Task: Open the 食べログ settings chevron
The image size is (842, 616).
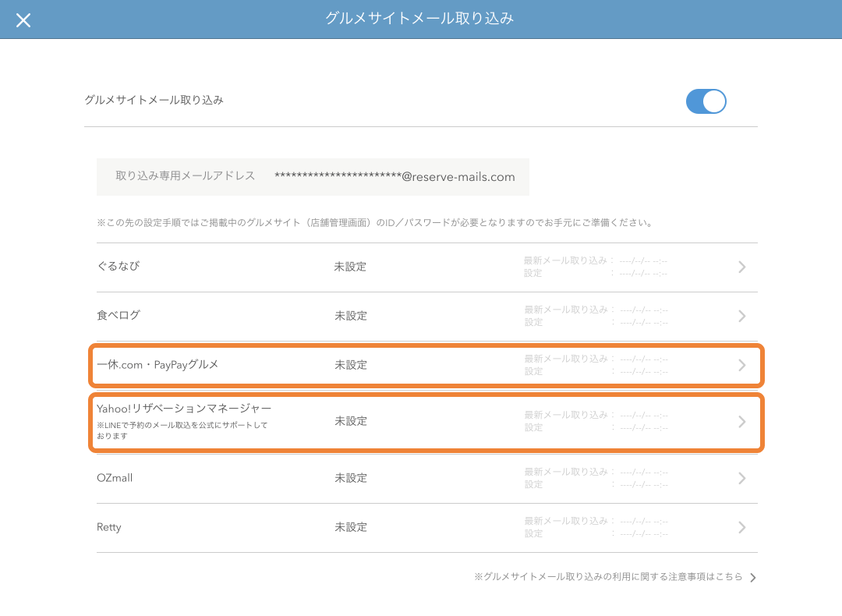Action: click(x=741, y=316)
